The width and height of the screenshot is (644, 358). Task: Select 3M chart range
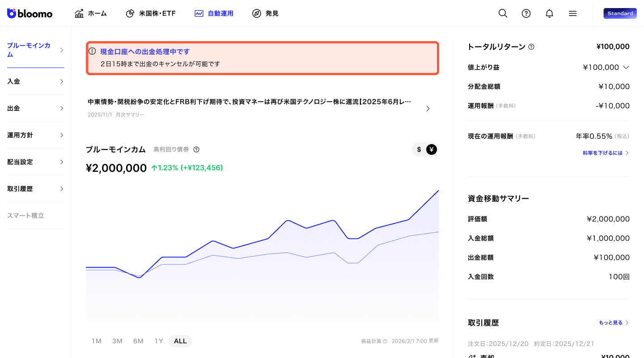[117, 341]
